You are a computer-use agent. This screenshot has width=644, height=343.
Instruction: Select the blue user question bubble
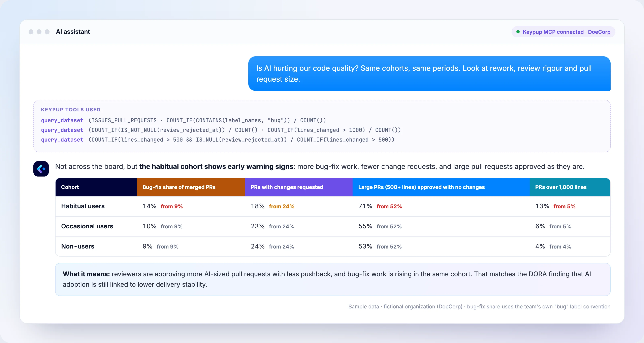point(429,73)
